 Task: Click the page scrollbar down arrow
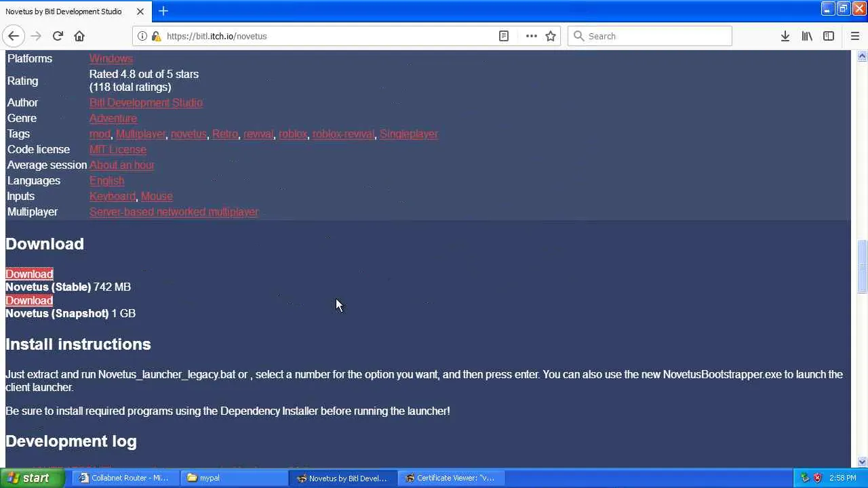(x=862, y=462)
